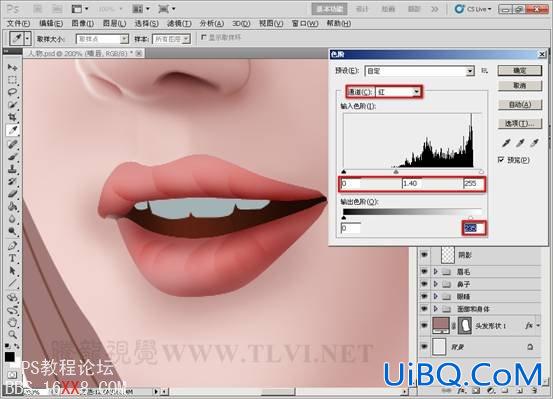Expand the 眉毛 layer group
The width and height of the screenshot is (553, 399).
pyautogui.click(x=436, y=271)
